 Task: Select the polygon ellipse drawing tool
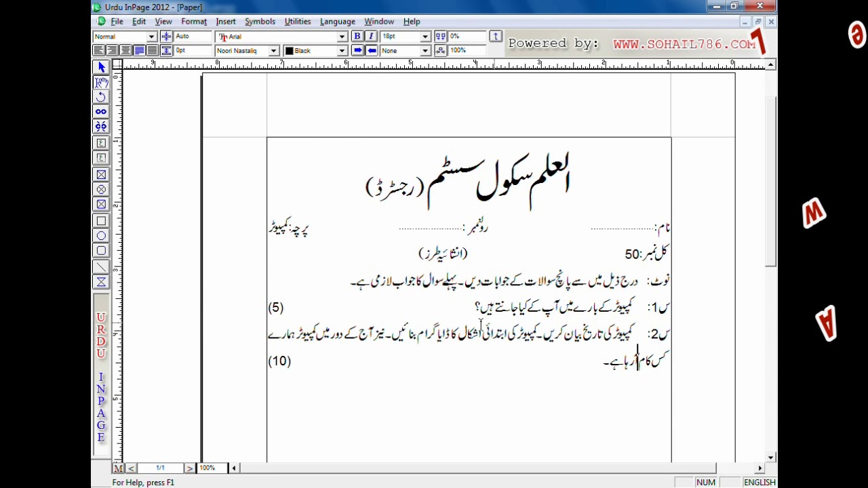click(x=101, y=236)
